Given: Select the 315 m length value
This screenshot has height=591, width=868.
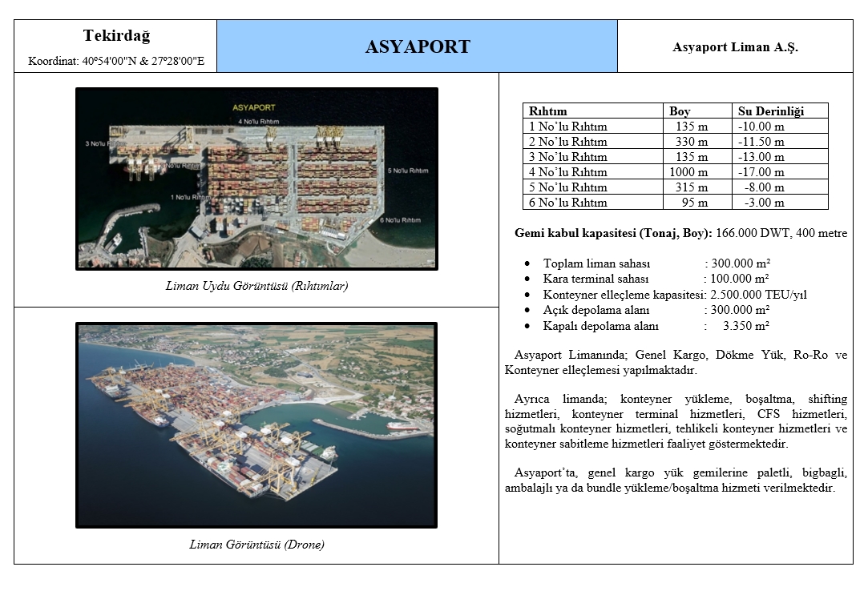Looking at the screenshot, I should tap(692, 187).
